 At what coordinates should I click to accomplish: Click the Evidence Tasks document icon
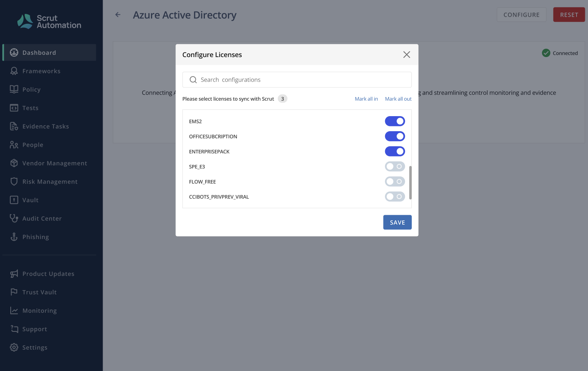pyautogui.click(x=14, y=126)
